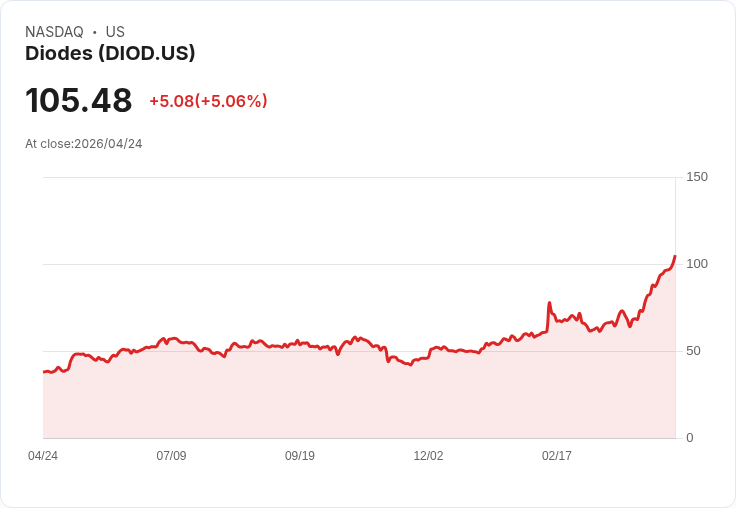
Task: Select the 12/02 date on the time axis
Action: [x=428, y=456]
